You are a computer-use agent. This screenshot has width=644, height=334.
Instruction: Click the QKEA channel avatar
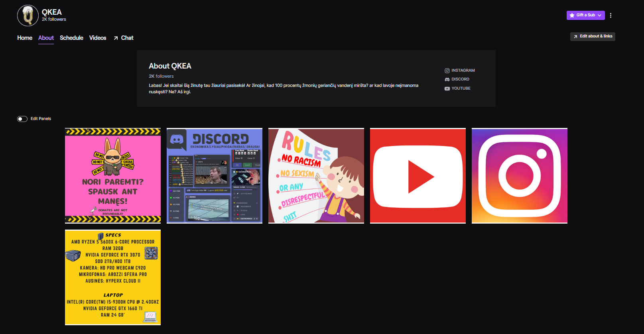pos(28,16)
